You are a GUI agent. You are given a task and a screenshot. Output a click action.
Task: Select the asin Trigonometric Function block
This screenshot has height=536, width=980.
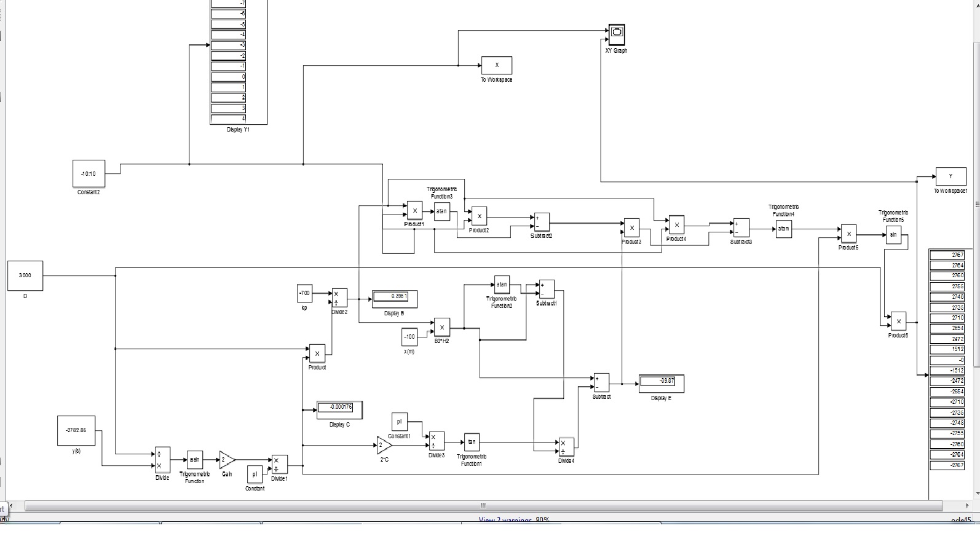(194, 460)
